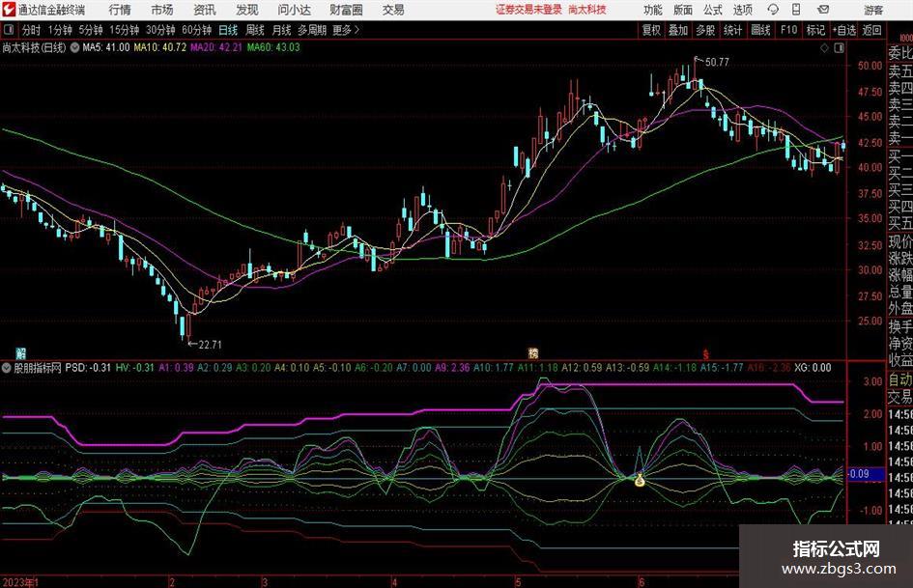
Task: Click the round icon before 股朋指标网
Action: 7,367
